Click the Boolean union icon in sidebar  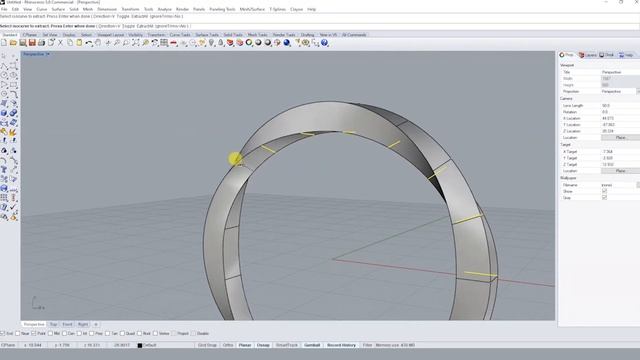pos(13,113)
